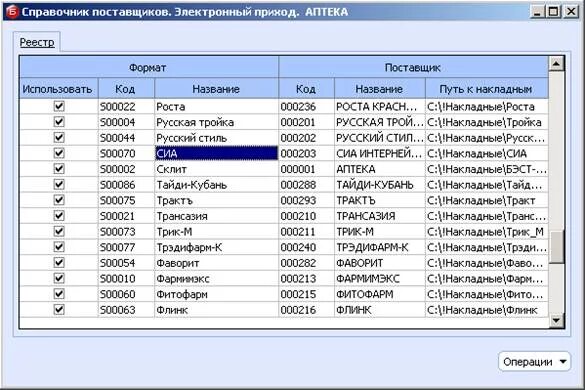Click scrollbar up arrow in table
The image size is (585, 390).
click(x=556, y=64)
